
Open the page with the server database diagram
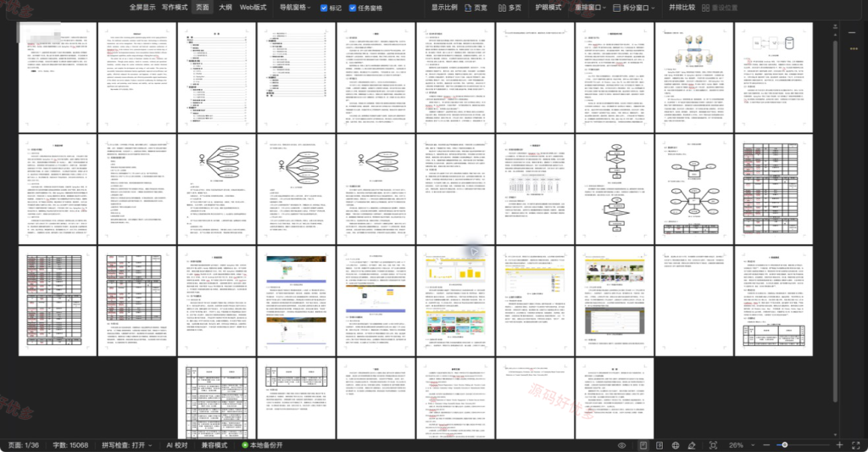coord(693,77)
